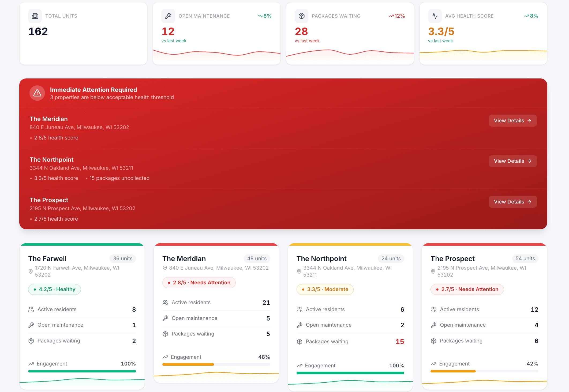Click the Total Units building icon

point(35,16)
